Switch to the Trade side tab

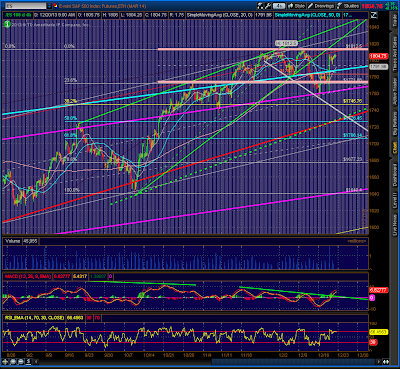(x=395, y=21)
